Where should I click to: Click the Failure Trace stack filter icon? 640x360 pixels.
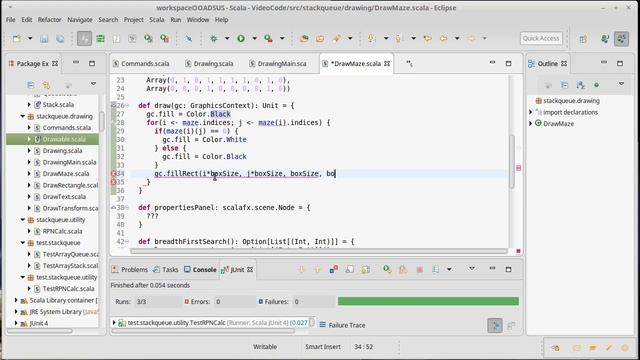pyautogui.click(x=495, y=325)
